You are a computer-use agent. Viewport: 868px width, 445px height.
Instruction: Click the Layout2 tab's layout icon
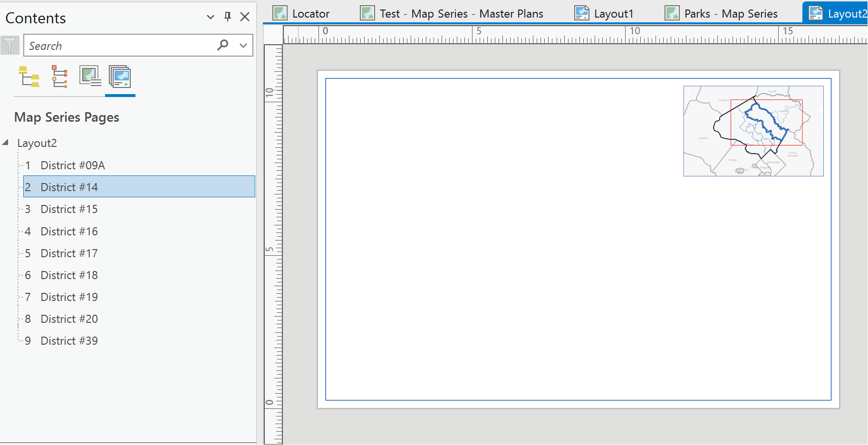(816, 13)
